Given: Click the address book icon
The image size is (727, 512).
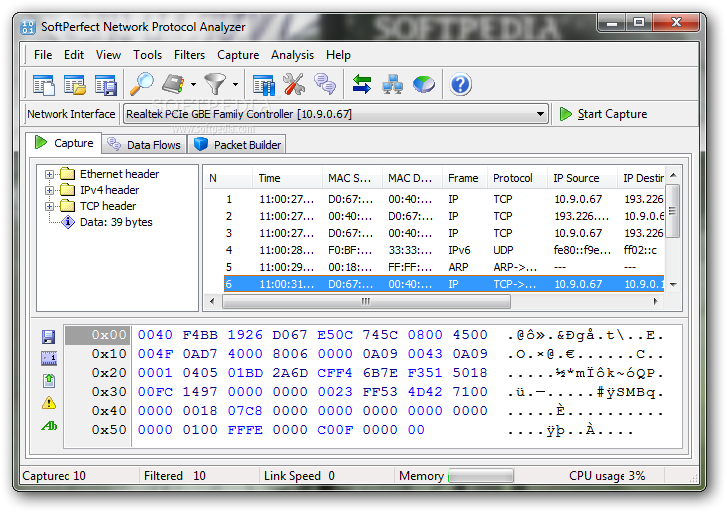Looking at the screenshot, I should [x=173, y=84].
